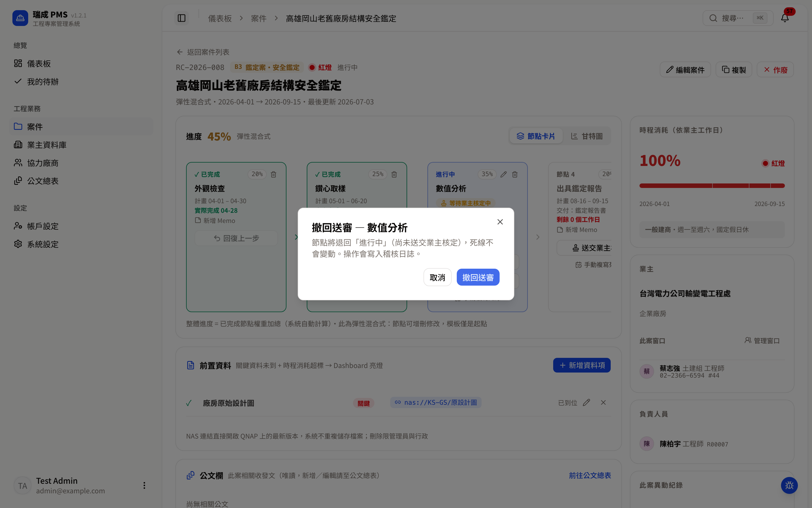Click 案件 breadcrumb
Screen dimensions: 812x508
[x=259, y=18]
